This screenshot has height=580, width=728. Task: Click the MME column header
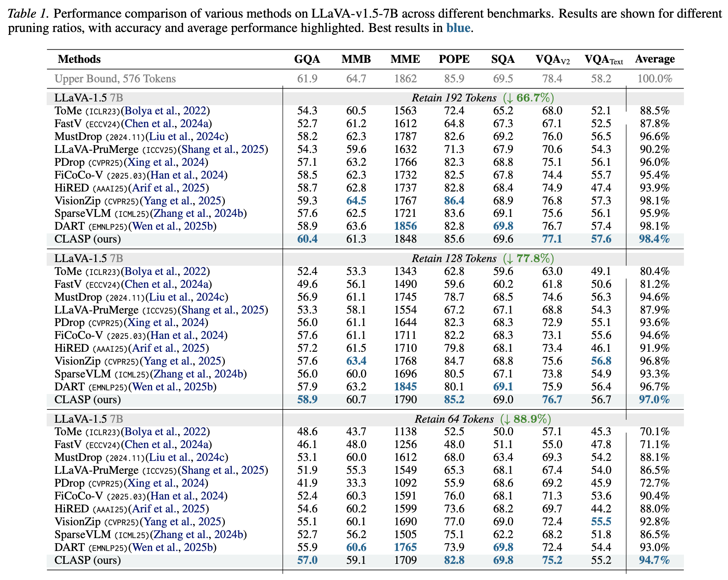pyautogui.click(x=406, y=59)
